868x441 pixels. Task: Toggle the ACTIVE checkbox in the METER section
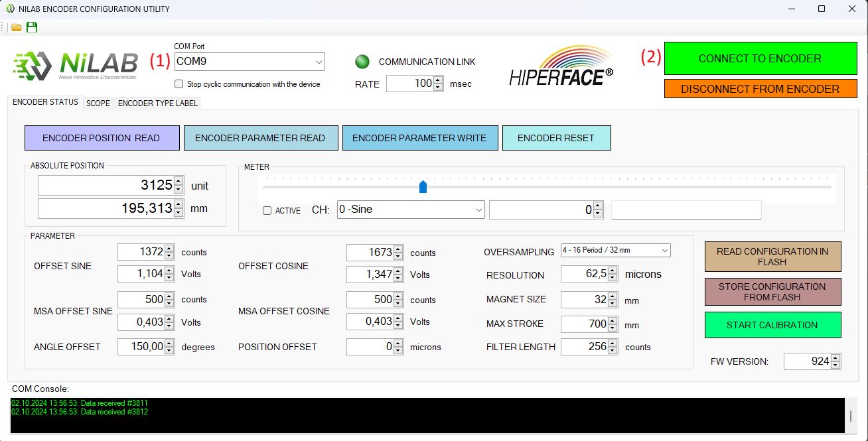tap(267, 210)
